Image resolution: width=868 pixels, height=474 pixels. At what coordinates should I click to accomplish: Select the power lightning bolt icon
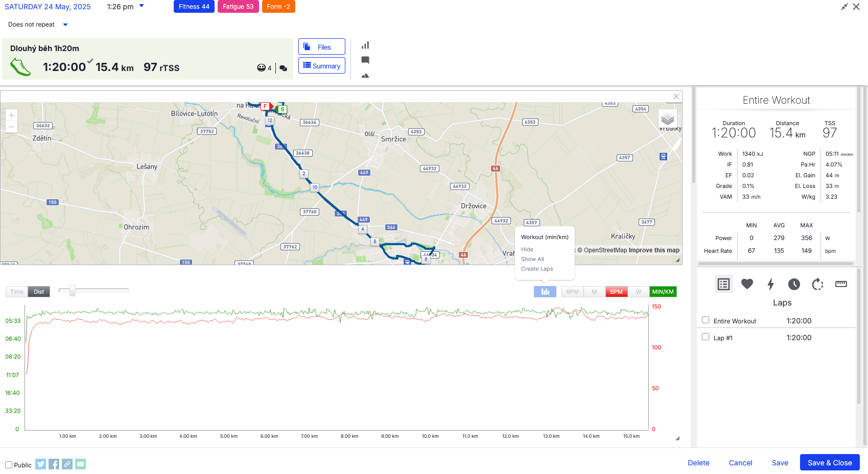click(x=770, y=284)
